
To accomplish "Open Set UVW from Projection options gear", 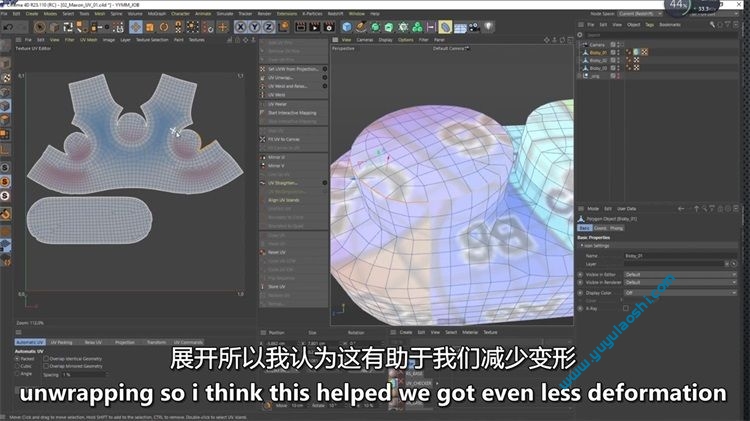I will click(325, 69).
